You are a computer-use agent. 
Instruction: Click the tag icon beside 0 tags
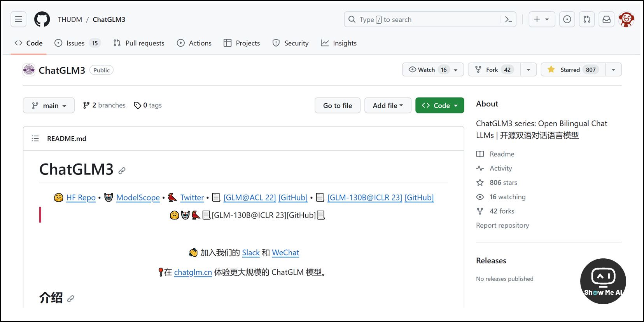coord(137,105)
